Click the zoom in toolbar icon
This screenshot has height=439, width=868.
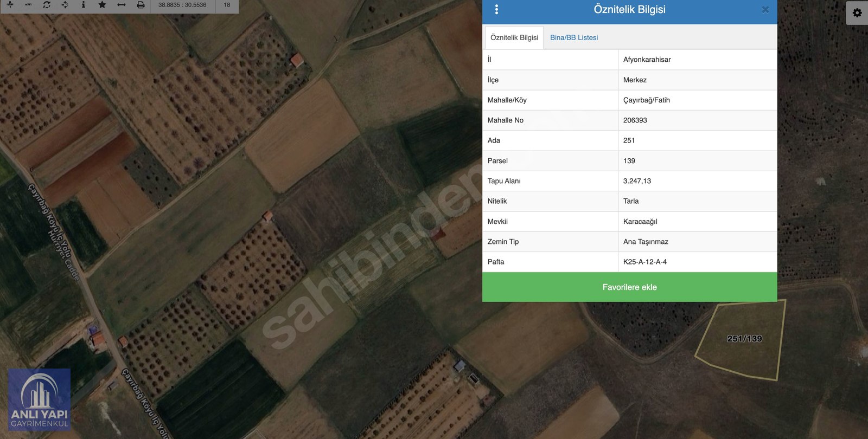[x=10, y=5]
